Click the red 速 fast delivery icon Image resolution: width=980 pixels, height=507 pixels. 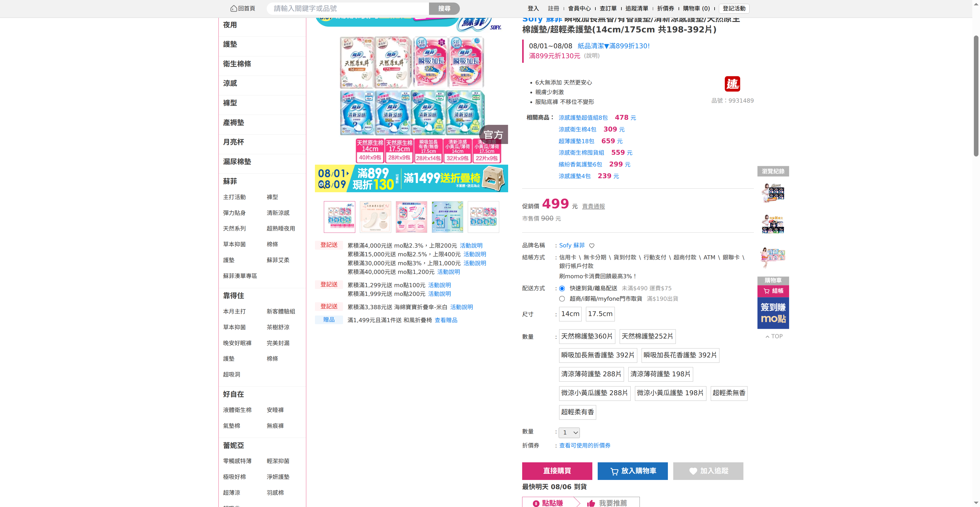[x=732, y=84]
